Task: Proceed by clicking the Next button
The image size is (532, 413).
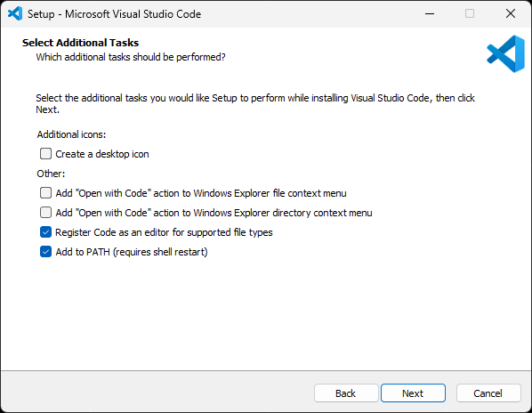Action: point(413,393)
